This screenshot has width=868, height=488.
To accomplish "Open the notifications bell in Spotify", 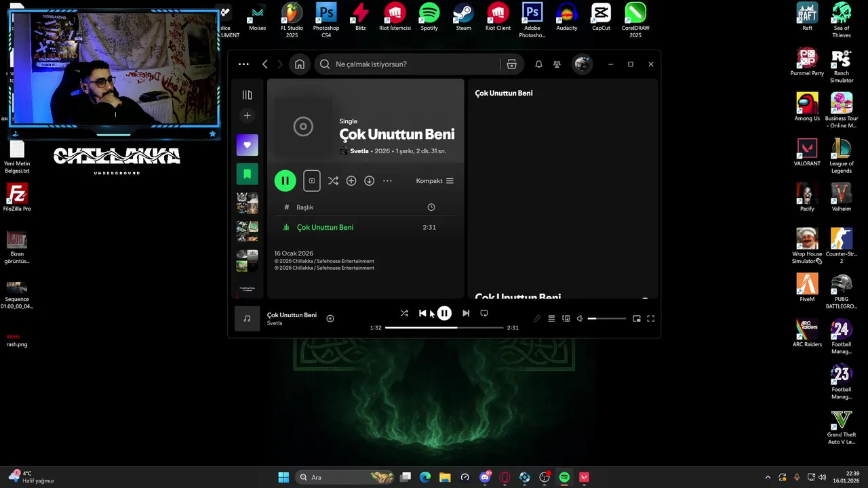I will pyautogui.click(x=538, y=64).
